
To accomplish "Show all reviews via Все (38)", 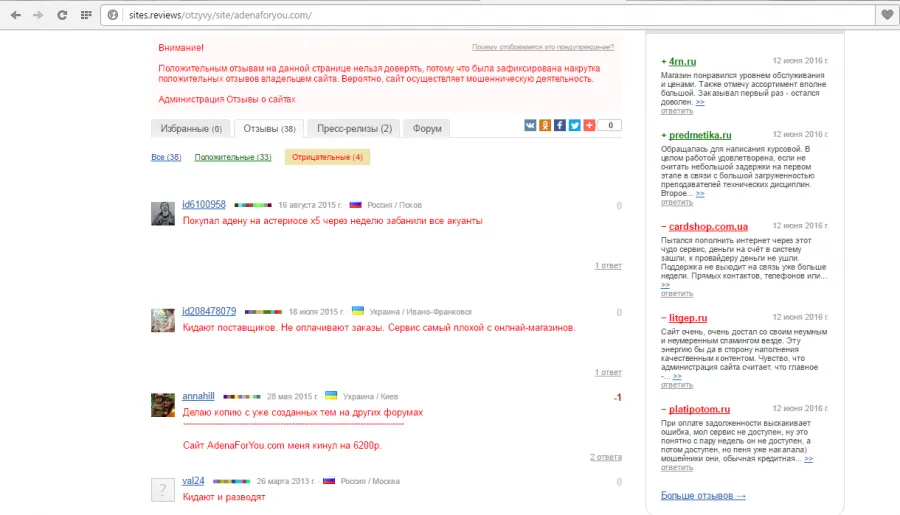I will (166, 157).
